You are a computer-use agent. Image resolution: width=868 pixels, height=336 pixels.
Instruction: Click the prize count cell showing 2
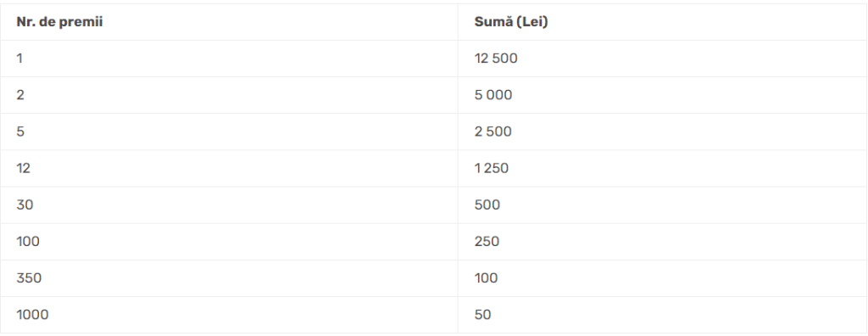coord(229,95)
